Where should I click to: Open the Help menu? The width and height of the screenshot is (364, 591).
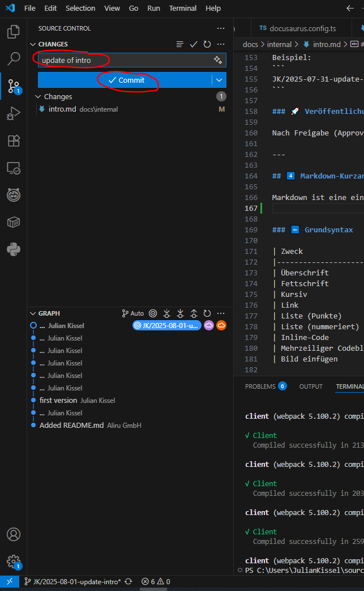(213, 8)
